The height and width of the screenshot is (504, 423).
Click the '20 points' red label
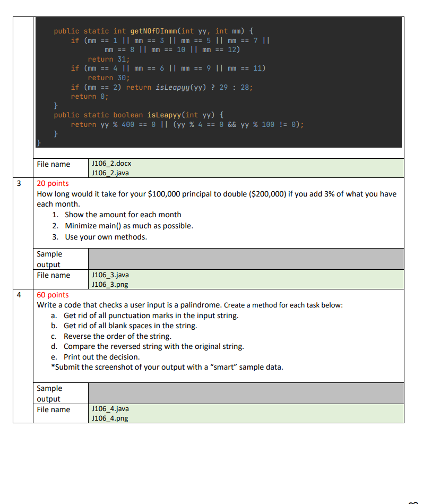click(53, 183)
